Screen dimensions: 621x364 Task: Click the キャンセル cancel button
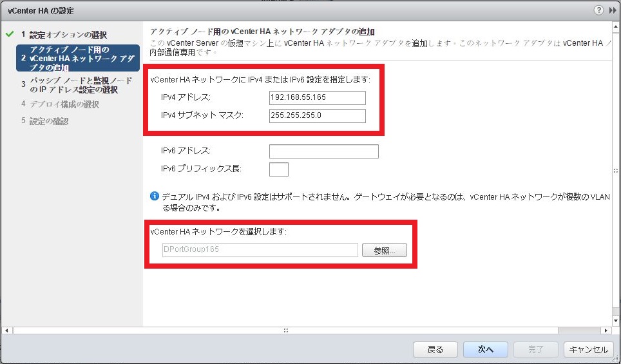(588, 349)
